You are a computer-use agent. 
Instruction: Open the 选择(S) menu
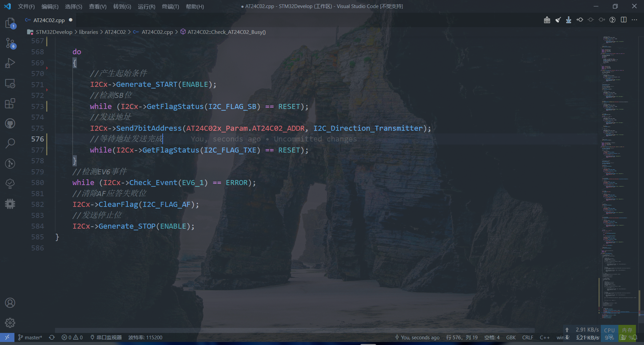click(73, 6)
